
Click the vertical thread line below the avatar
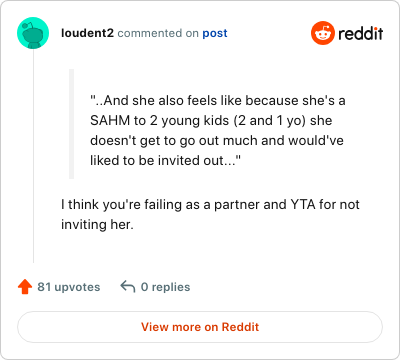click(33, 156)
